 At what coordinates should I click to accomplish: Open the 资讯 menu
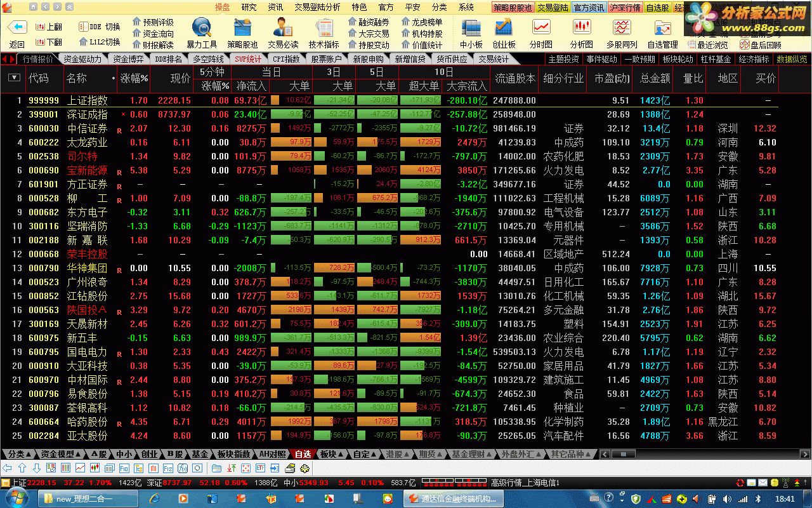(x=275, y=7)
